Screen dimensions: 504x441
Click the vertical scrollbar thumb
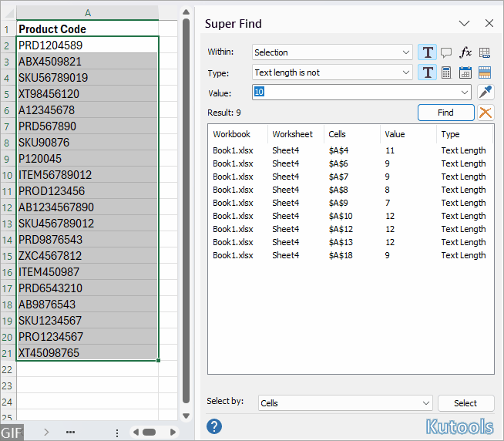point(186,210)
